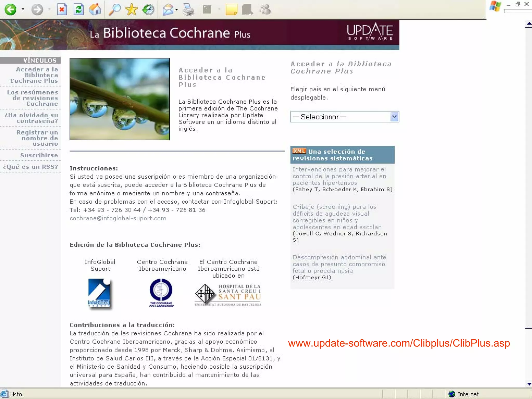Viewport: 532px width, 399px height.
Task: Open Registrar un nombre de usuario link
Action: click(x=37, y=138)
